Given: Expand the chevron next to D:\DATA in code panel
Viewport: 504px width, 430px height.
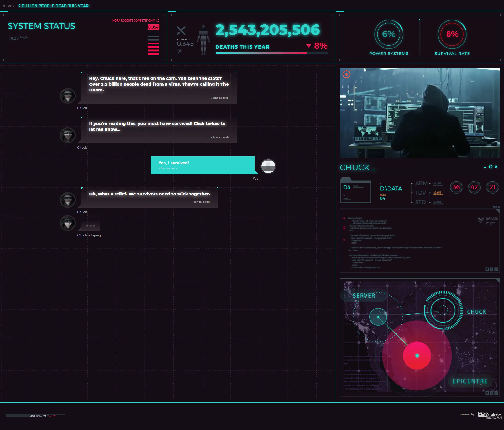Looking at the screenshot, I should [480, 220].
